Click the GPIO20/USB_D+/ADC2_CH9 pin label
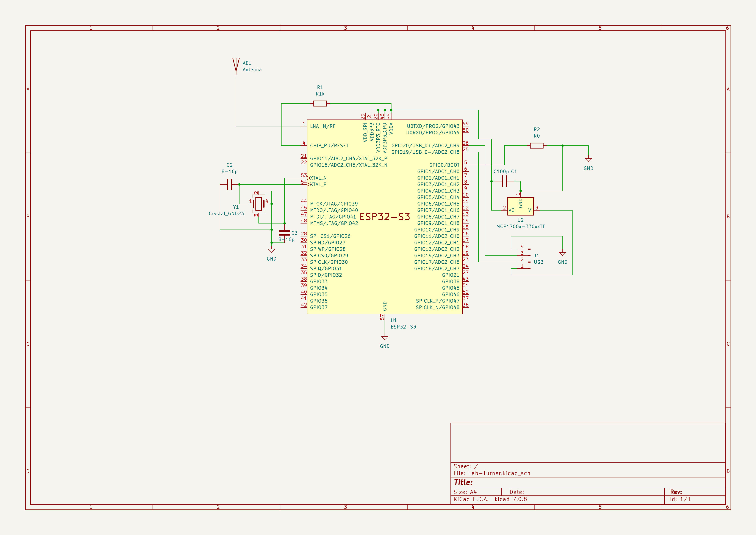Image resolution: width=756 pixels, height=535 pixels. pyautogui.click(x=425, y=146)
